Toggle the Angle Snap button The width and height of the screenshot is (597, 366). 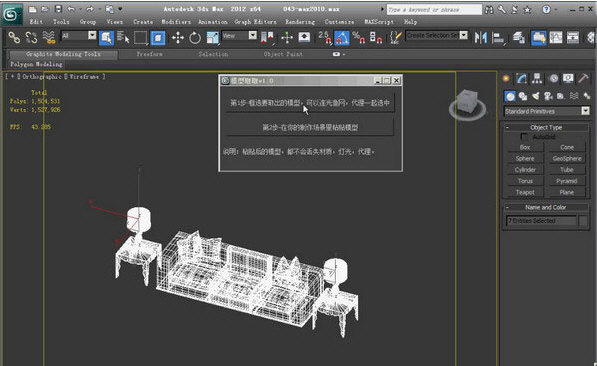pyautogui.click(x=342, y=37)
